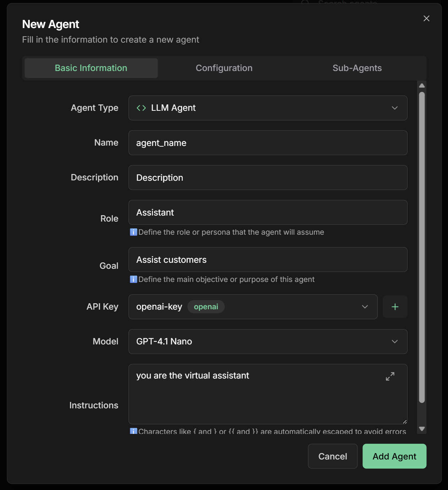Open the API Key dropdown
The height and width of the screenshot is (490, 448).
[364, 306]
